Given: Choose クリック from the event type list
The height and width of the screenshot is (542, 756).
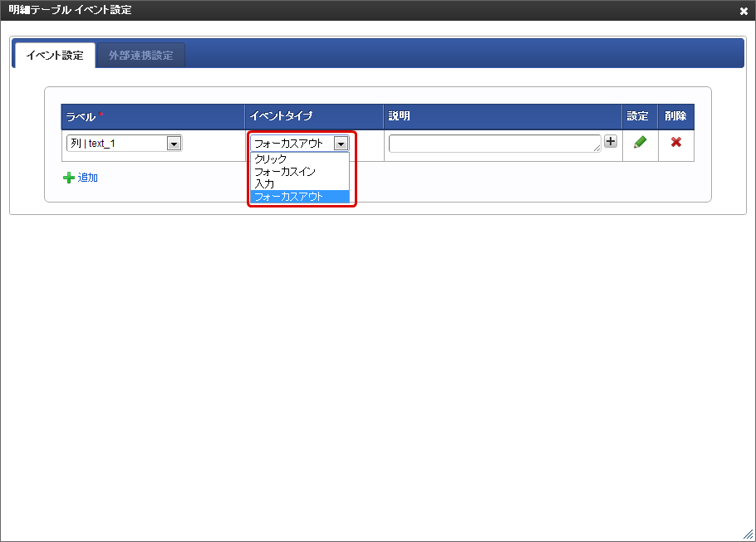Looking at the screenshot, I should [299, 159].
